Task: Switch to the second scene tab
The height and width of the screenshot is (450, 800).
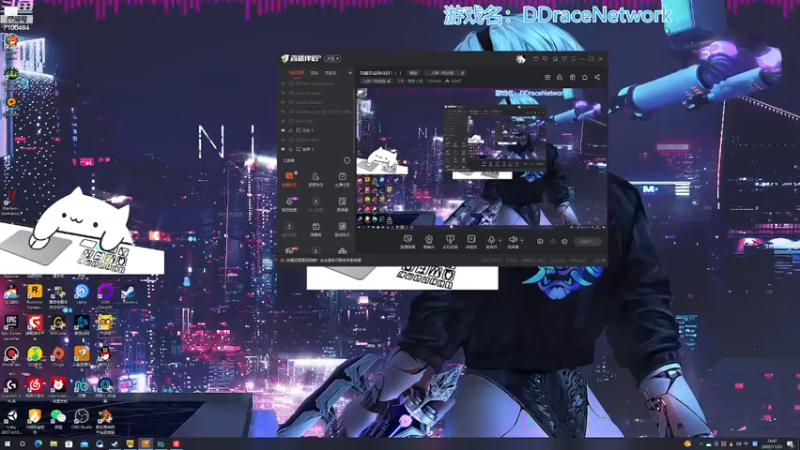Action: click(x=314, y=73)
